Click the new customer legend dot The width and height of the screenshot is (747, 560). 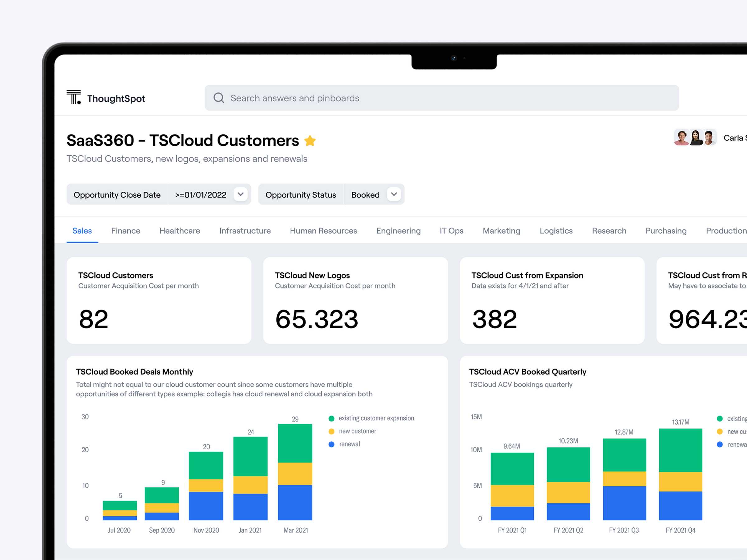pyautogui.click(x=331, y=431)
